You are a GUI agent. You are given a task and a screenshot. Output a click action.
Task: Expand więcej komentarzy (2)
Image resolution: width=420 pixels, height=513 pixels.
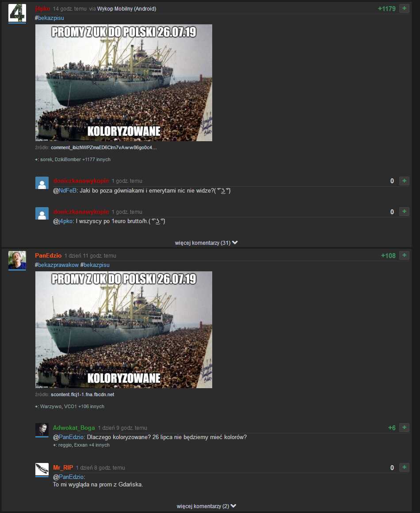(206, 506)
